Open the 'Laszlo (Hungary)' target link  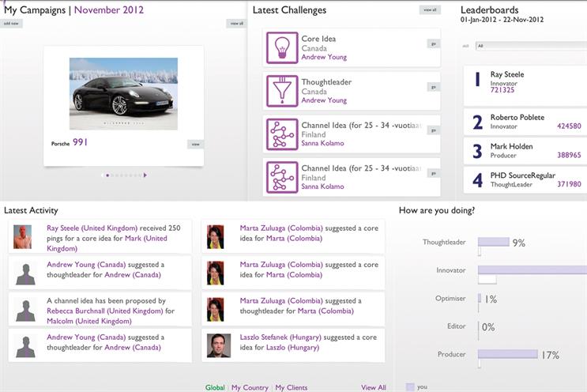293,347
